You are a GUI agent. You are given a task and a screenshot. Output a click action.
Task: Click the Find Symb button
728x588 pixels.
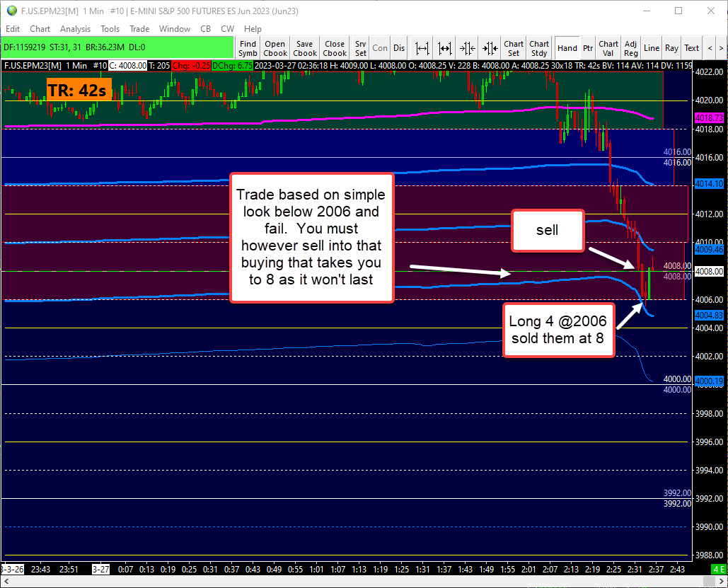(x=248, y=47)
